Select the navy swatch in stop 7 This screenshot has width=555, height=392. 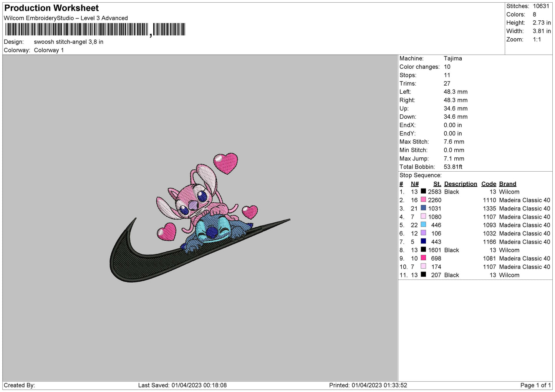coord(423,241)
